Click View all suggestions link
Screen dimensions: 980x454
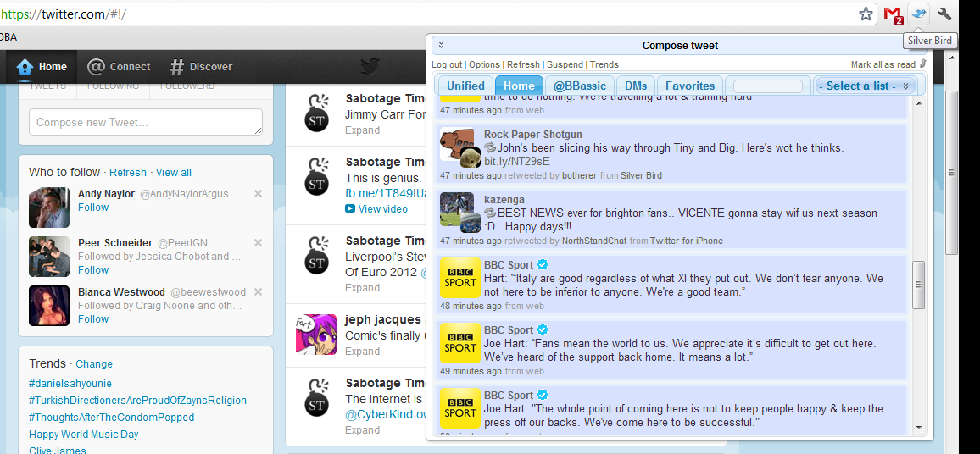pyautogui.click(x=174, y=172)
